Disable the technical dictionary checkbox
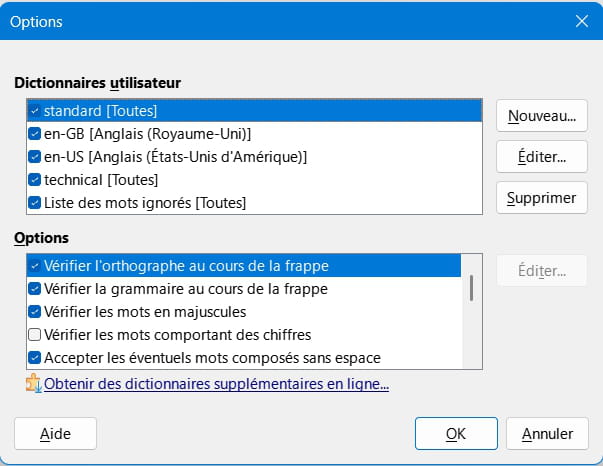The width and height of the screenshot is (603, 466). pos(35,180)
